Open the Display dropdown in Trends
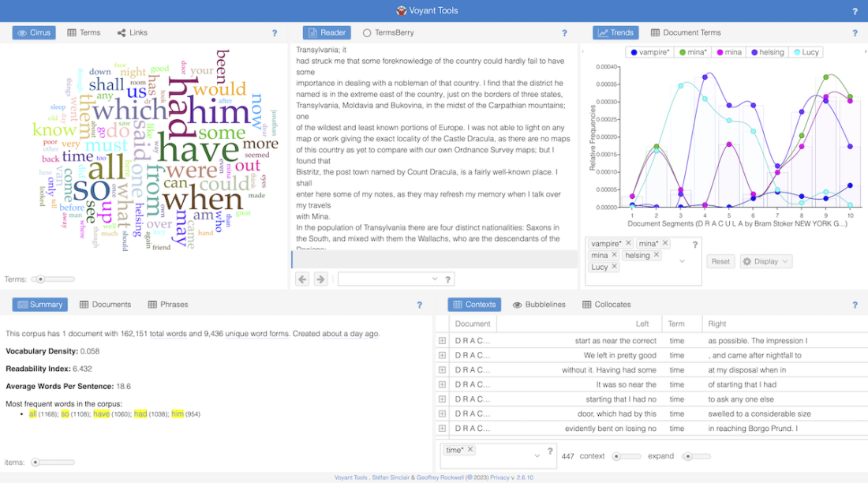Viewport: 868px width, 483px height. click(x=765, y=261)
